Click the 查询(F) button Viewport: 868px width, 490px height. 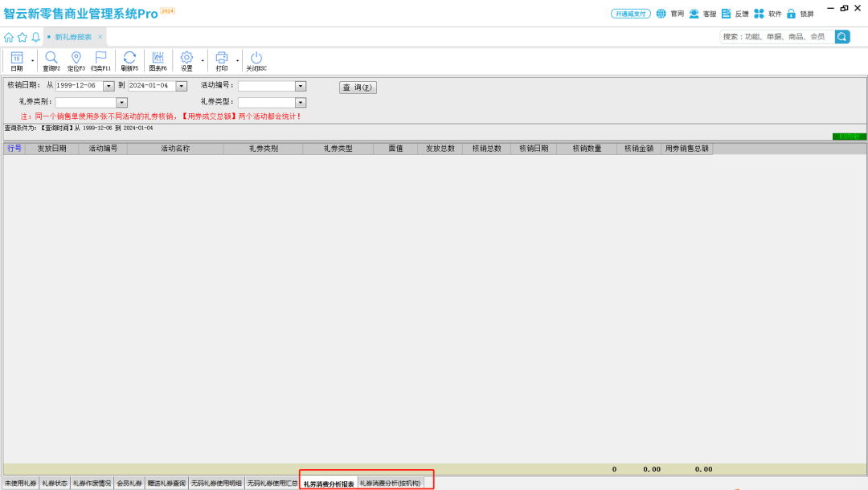358,88
